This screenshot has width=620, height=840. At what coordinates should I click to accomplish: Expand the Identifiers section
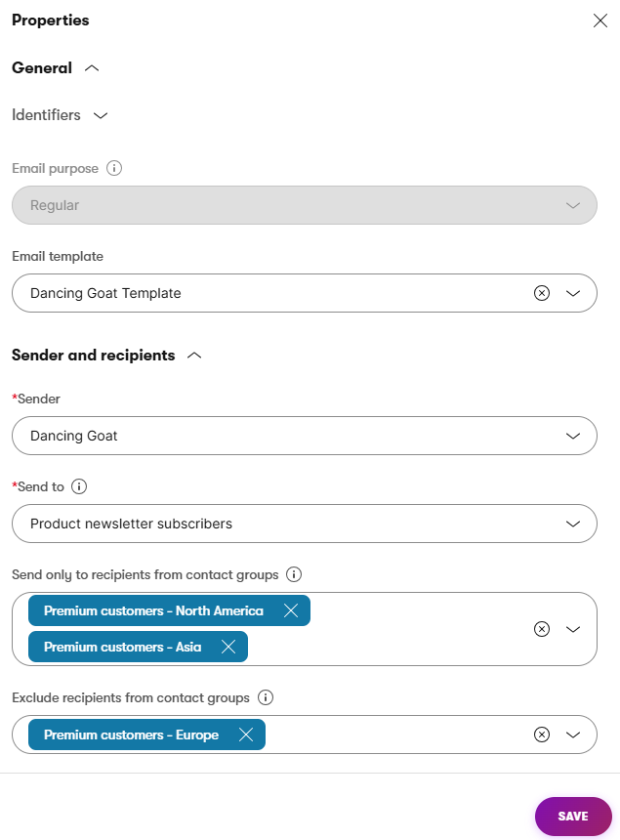point(100,115)
